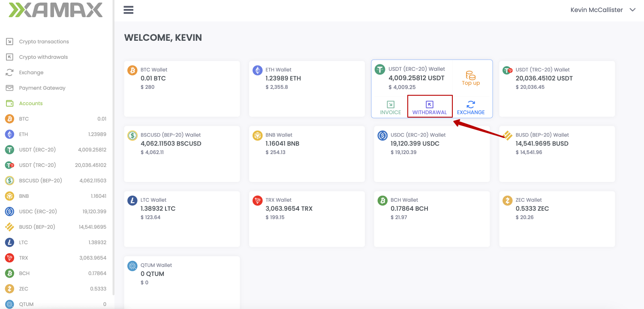Click the Zcash icon on ZEC Wallet card

(507, 200)
